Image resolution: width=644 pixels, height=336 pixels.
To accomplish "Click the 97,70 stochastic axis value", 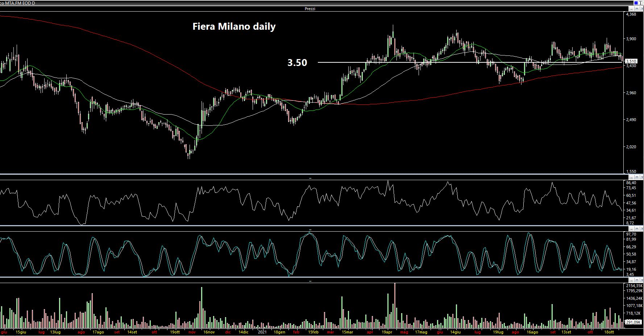I will 631,234.
